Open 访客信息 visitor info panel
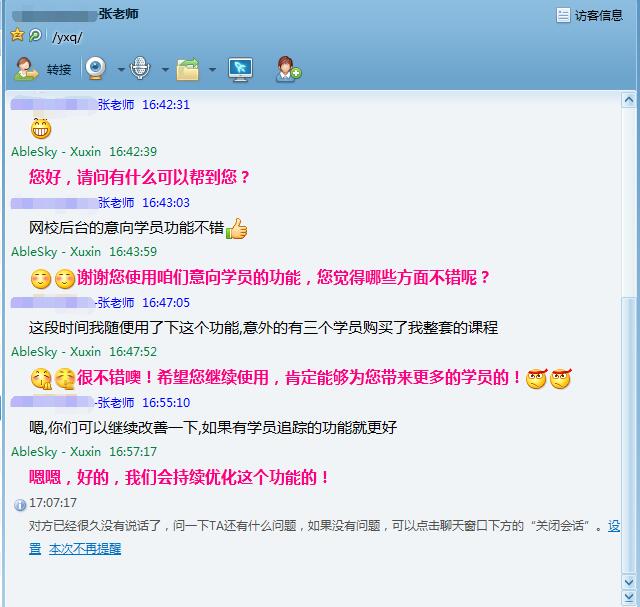The width and height of the screenshot is (640, 607). (x=590, y=15)
